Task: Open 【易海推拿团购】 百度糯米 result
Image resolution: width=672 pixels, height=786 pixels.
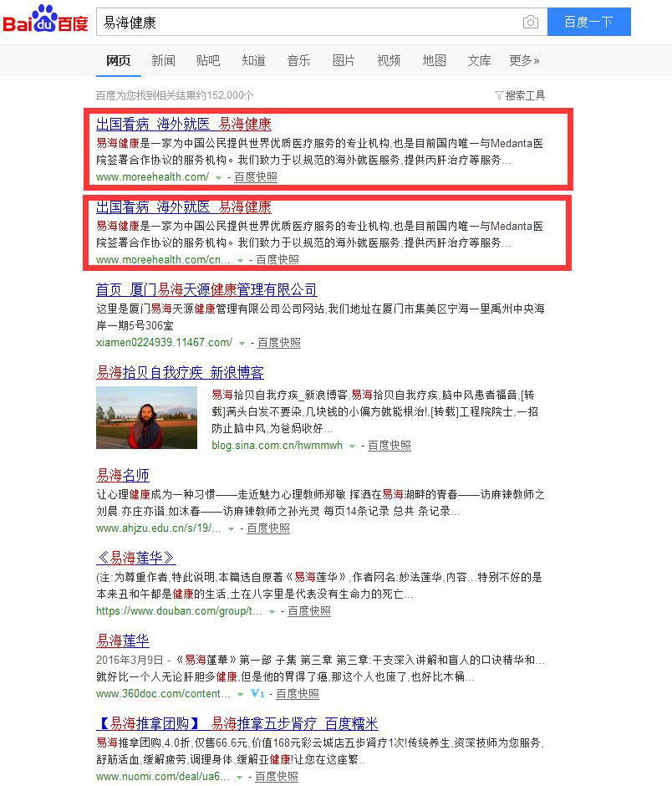Action: pos(237,722)
